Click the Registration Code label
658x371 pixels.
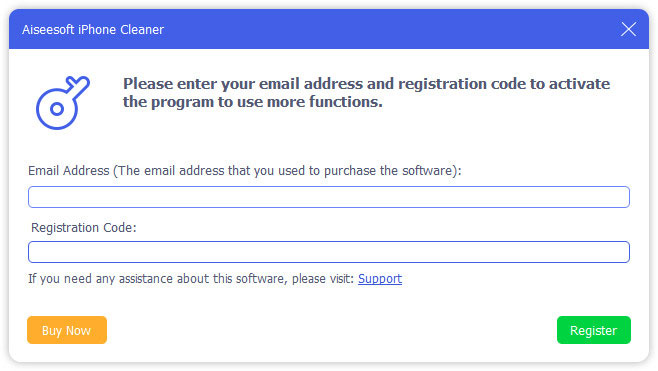point(84,227)
